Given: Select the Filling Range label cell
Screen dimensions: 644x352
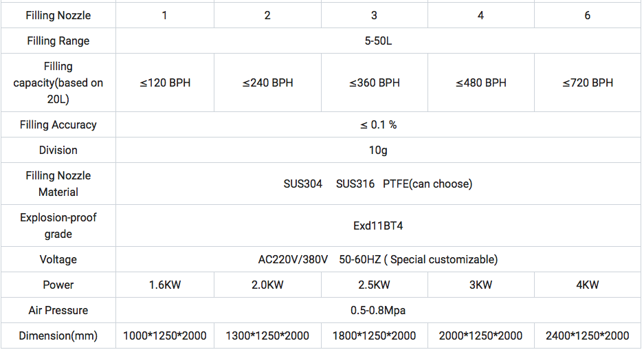Looking at the screenshot, I should click(58, 41).
